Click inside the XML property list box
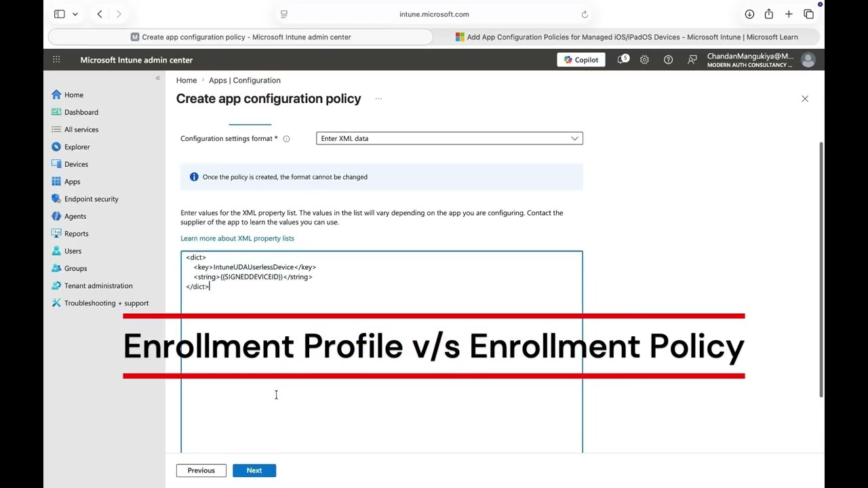Image resolution: width=868 pixels, height=488 pixels. click(381, 352)
